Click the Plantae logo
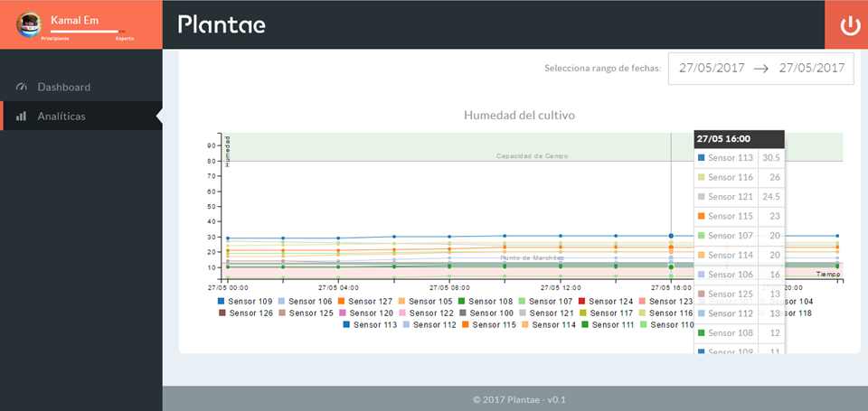Image resolution: width=868 pixels, height=411 pixels. click(x=222, y=24)
